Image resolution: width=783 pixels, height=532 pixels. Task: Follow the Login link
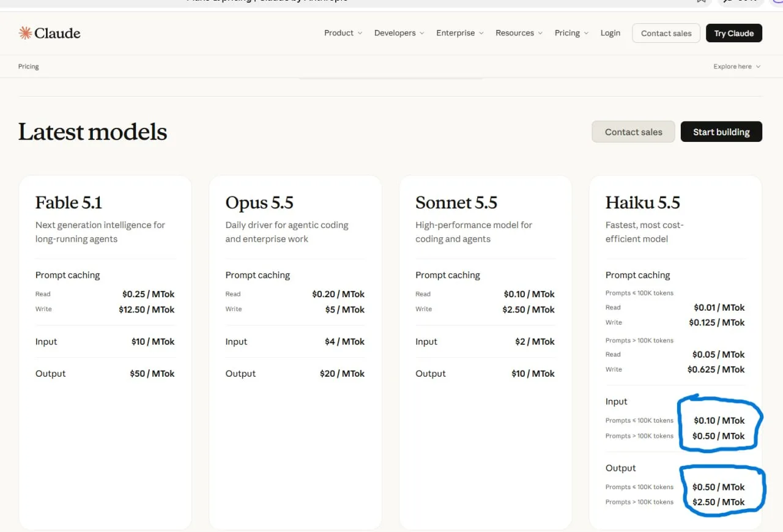[x=610, y=33]
